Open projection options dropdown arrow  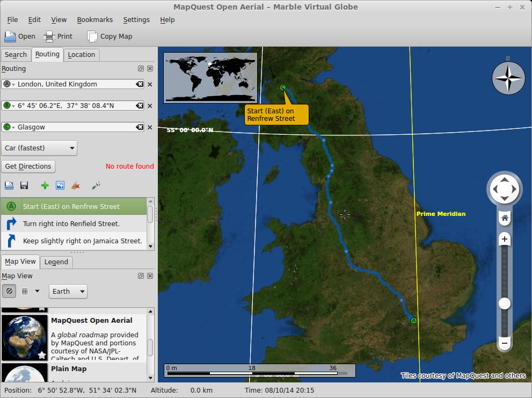[x=38, y=291]
